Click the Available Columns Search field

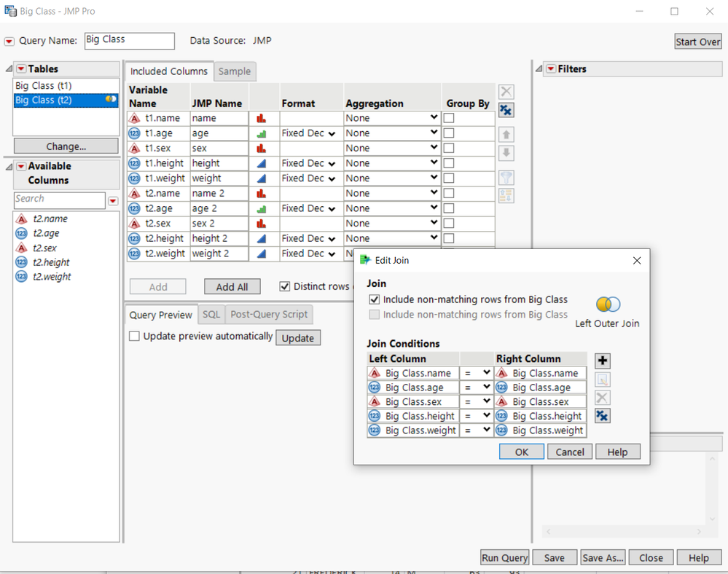point(60,200)
